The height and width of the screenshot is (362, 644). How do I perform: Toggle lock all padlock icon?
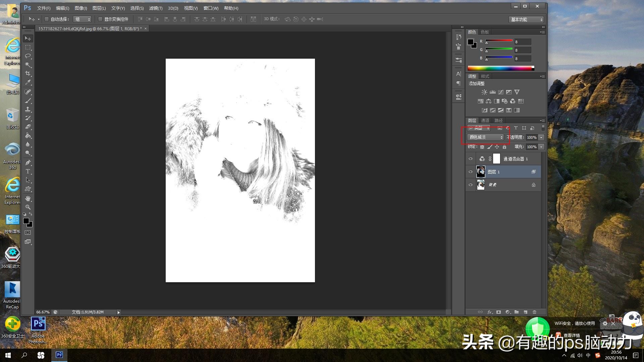pyautogui.click(x=504, y=147)
